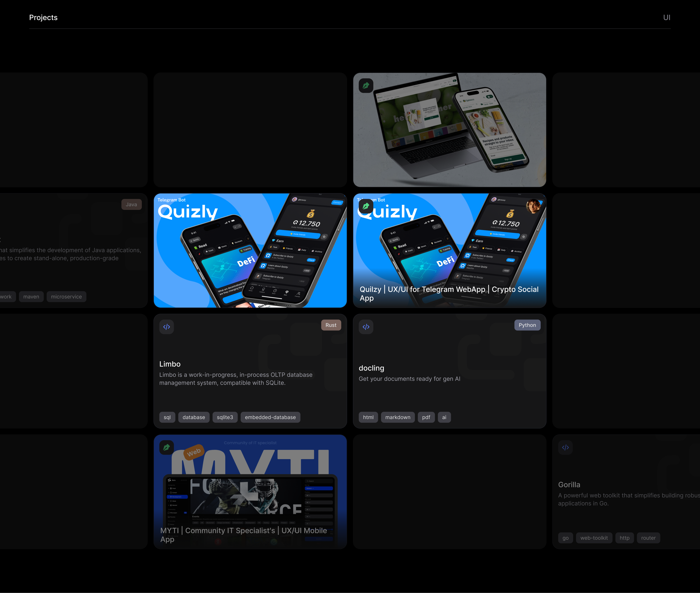Click the web-toolkit tag on Gorilla

(594, 538)
